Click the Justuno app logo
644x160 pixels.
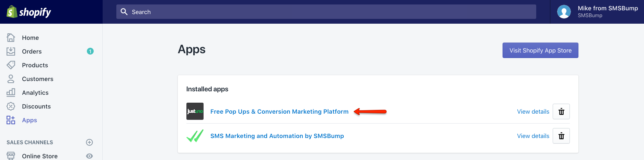(195, 111)
